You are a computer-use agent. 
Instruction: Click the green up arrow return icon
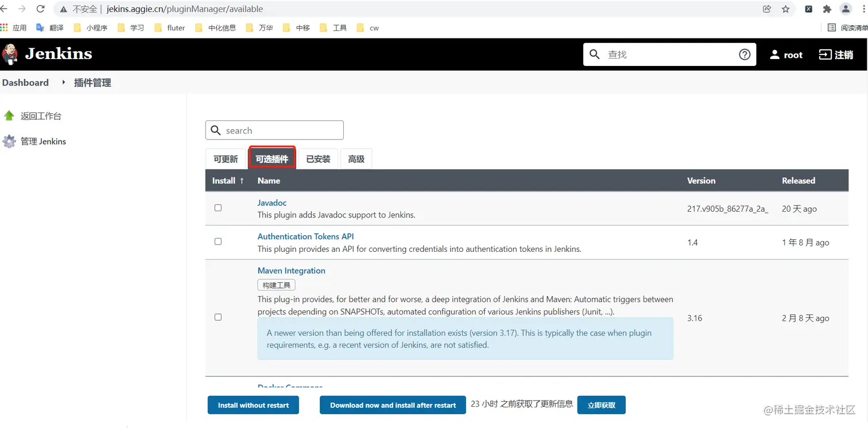pos(9,116)
